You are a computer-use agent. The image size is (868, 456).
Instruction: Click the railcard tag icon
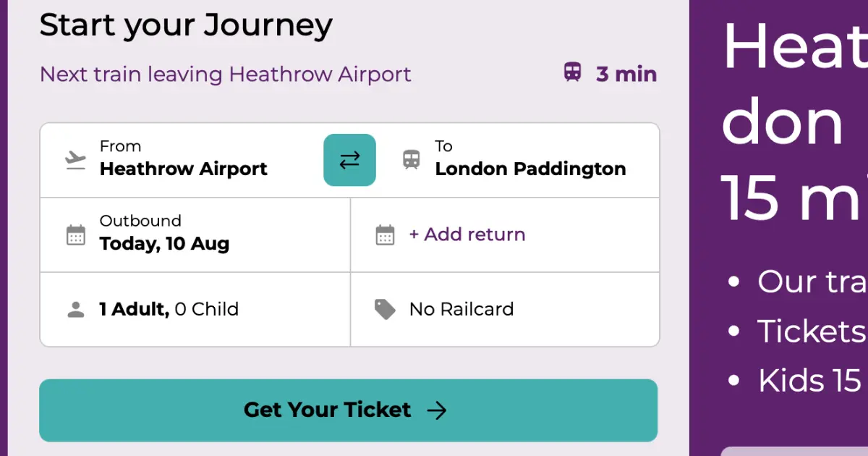(385, 309)
